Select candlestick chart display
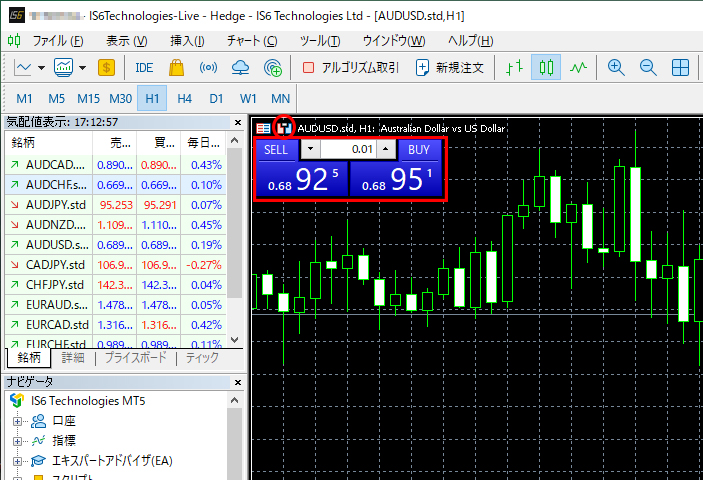 pos(546,68)
